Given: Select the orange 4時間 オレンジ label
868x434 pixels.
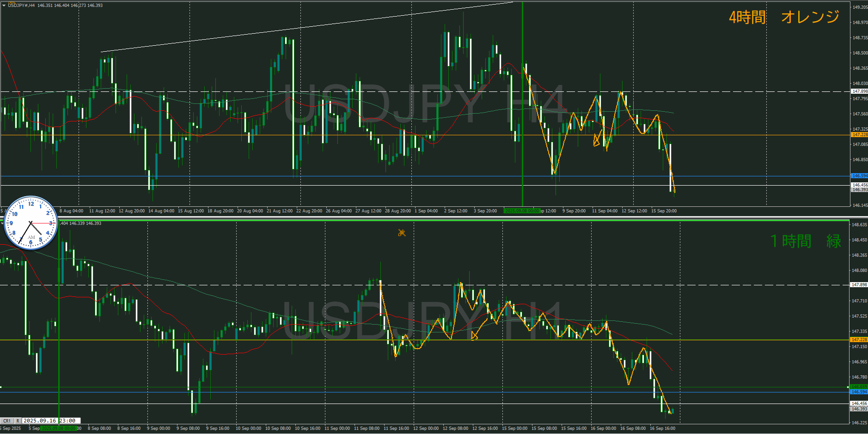Looking at the screenshot, I should click(x=784, y=17).
